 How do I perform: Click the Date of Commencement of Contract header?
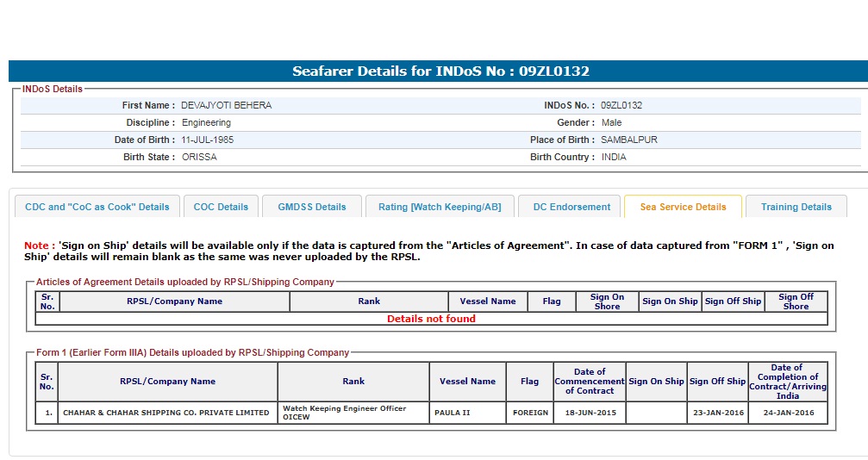(x=590, y=382)
